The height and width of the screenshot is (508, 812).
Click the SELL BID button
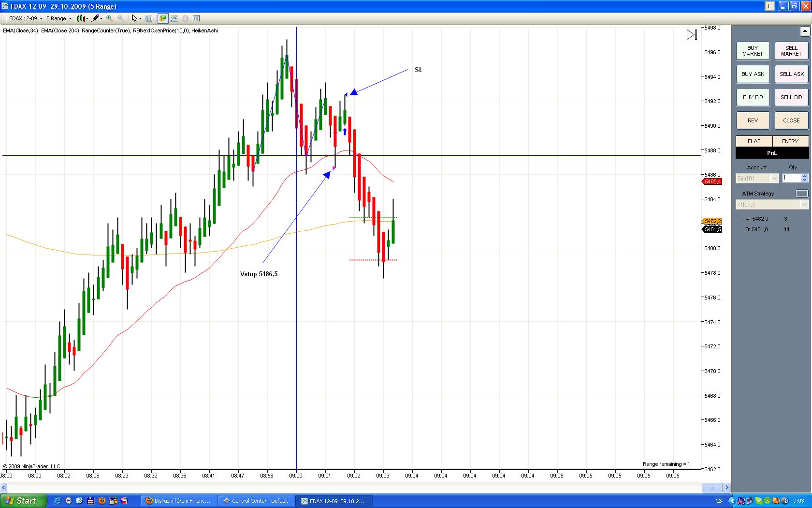click(x=791, y=97)
